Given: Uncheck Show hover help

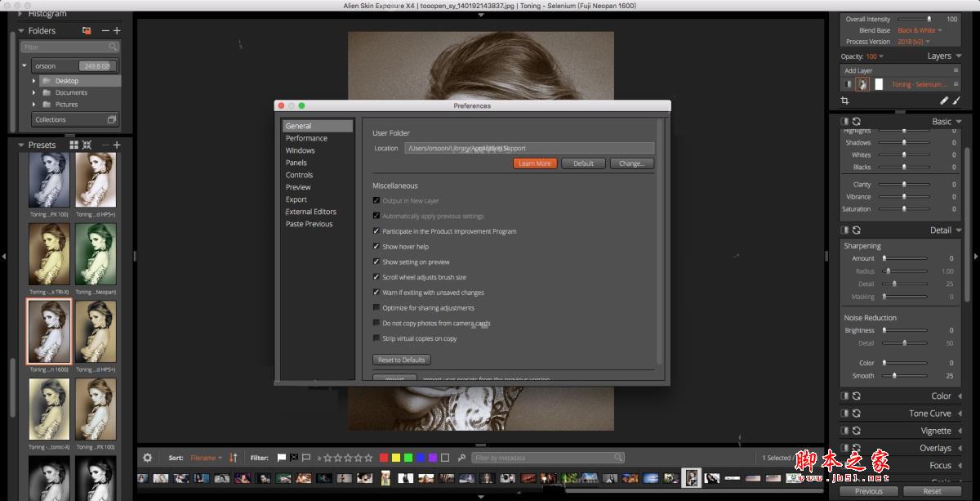Looking at the screenshot, I should click(376, 247).
